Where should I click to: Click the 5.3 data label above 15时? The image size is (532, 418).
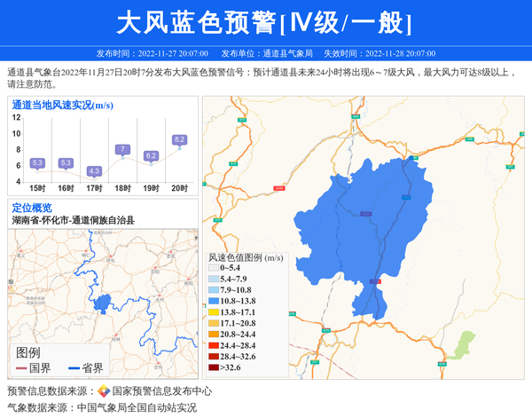point(37,163)
